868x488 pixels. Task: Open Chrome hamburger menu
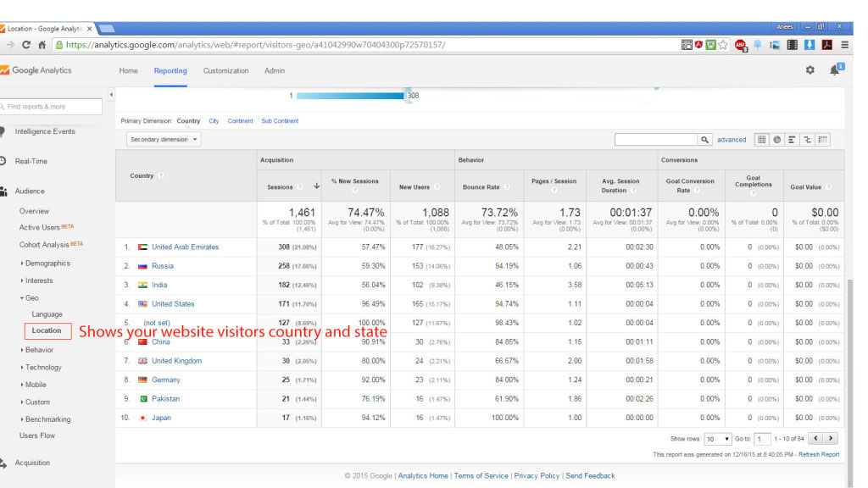tap(845, 45)
